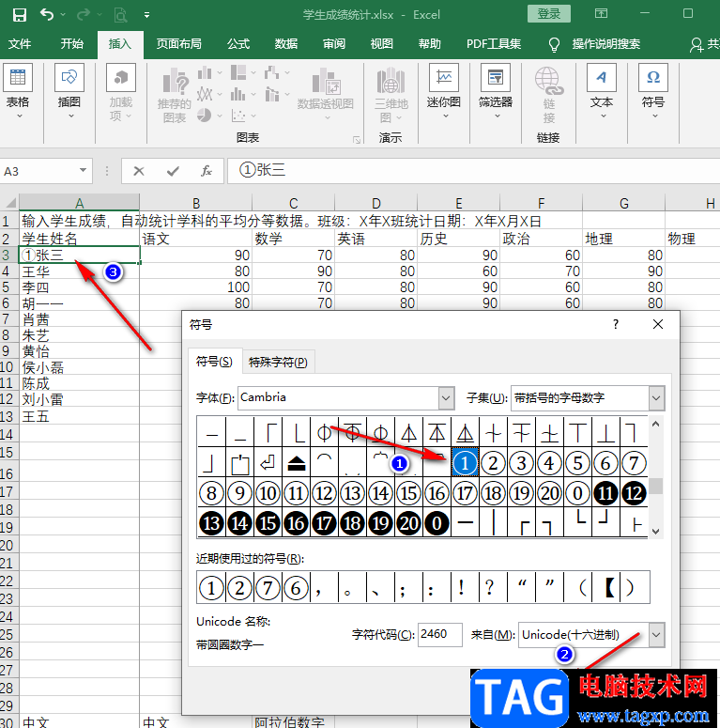The width and height of the screenshot is (720, 728).
Task: Pick recently used circled 6 symbol
Action: 296,588
